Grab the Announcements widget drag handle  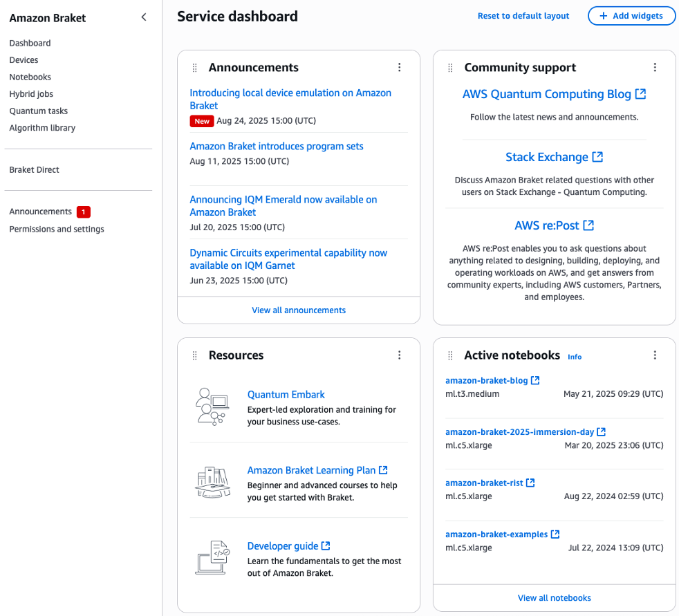click(x=194, y=68)
